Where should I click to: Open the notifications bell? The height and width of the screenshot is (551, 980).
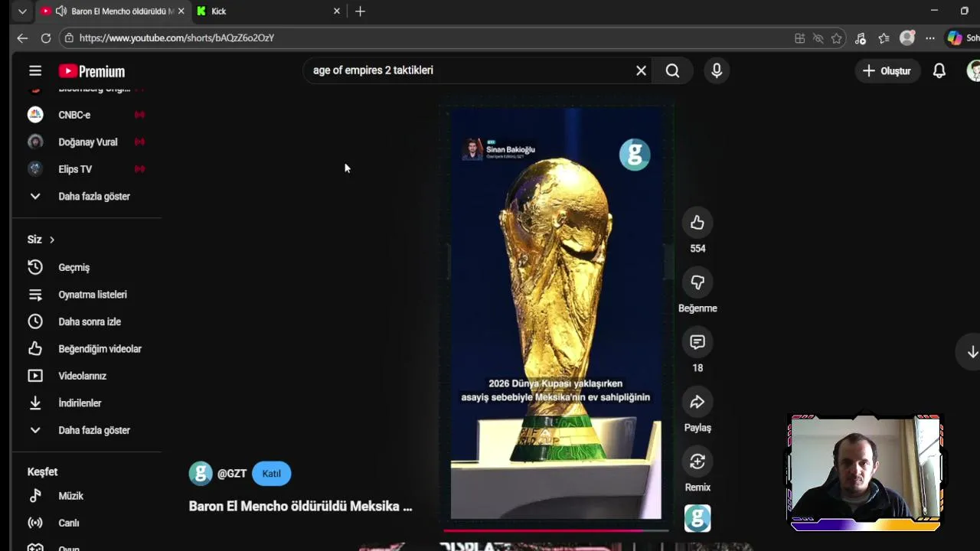coord(939,71)
